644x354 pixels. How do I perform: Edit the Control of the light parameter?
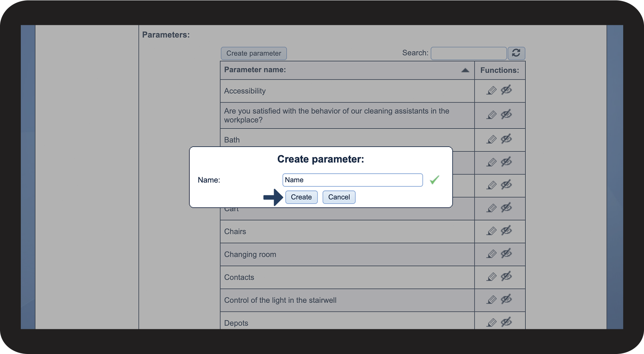click(492, 300)
